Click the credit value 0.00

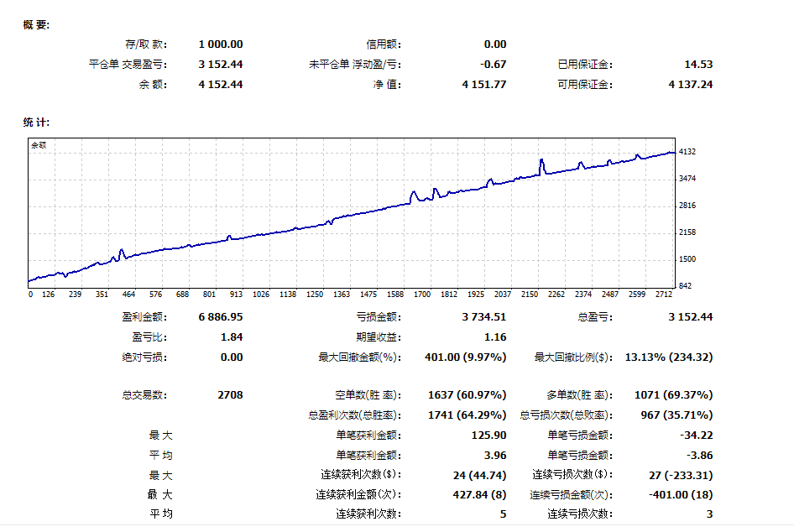494,44
